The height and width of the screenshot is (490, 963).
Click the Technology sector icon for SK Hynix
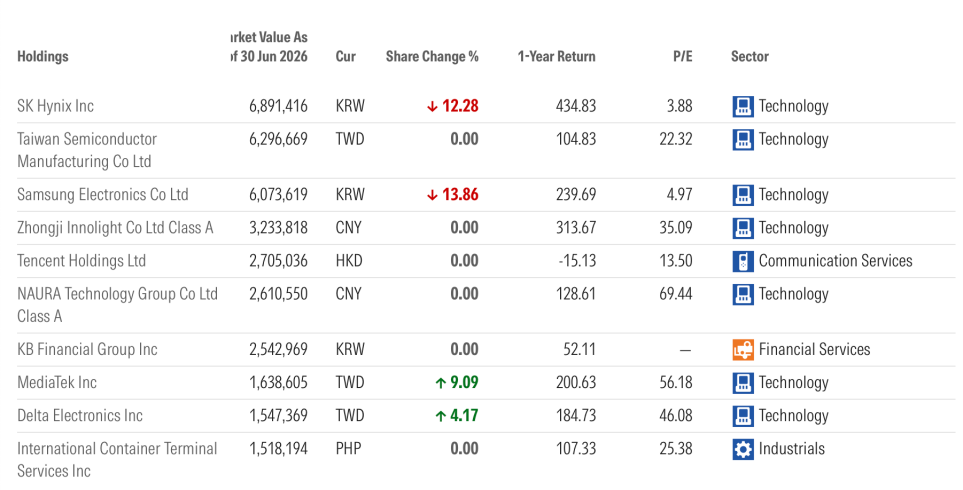coord(743,106)
